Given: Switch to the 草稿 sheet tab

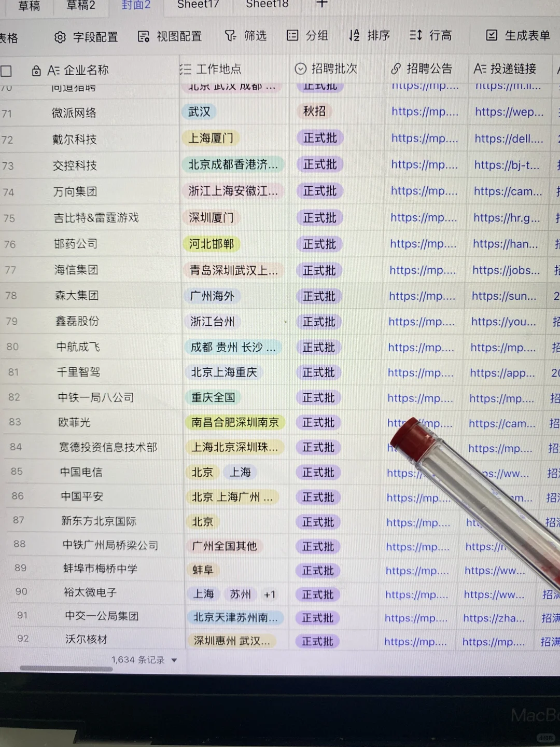Looking at the screenshot, I should (29, 6).
